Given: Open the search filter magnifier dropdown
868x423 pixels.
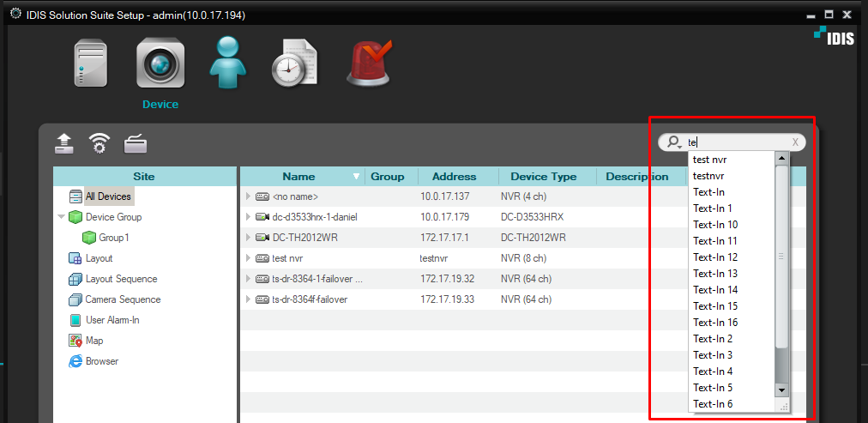Looking at the screenshot, I should click(x=674, y=142).
